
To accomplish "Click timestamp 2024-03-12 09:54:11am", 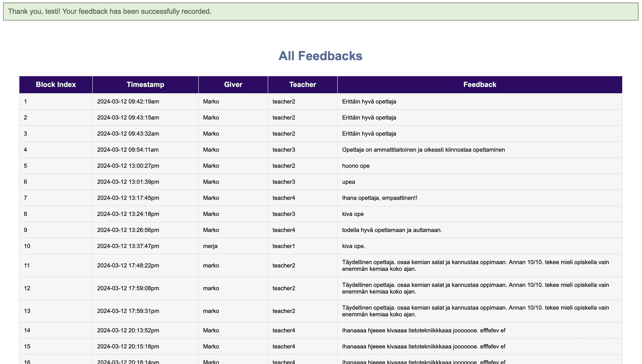I will coord(128,150).
